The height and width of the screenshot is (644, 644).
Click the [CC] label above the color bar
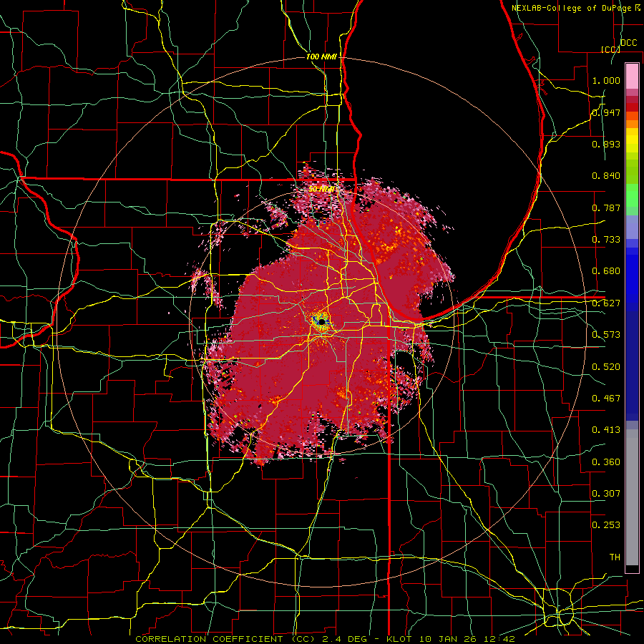coord(610,49)
